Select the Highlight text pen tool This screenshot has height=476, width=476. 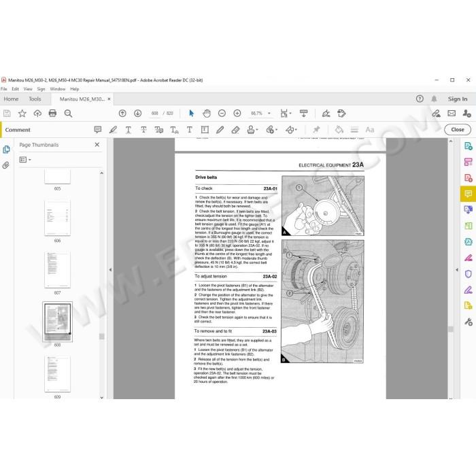[113, 130]
